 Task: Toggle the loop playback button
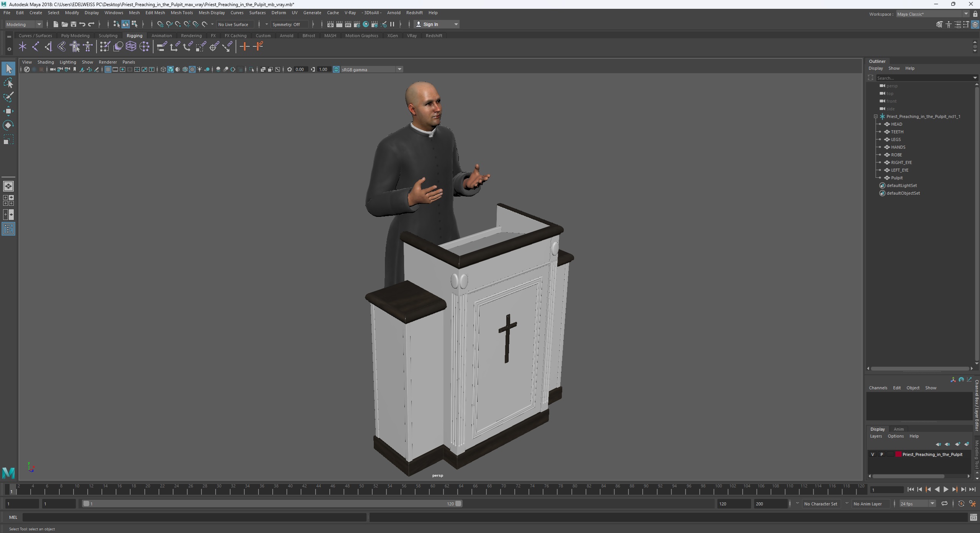(944, 503)
